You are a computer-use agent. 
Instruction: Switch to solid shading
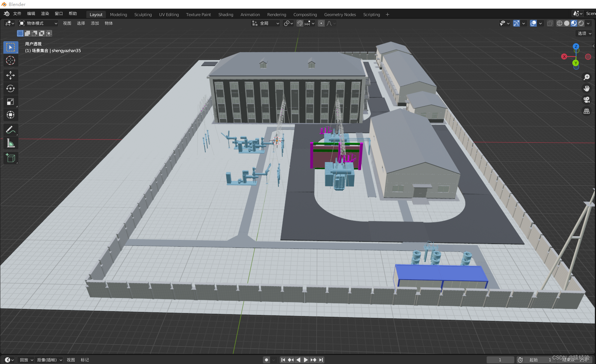[x=567, y=23]
